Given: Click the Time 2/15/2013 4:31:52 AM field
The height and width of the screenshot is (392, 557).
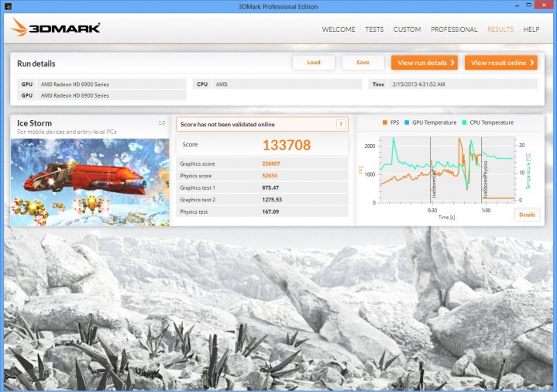Looking at the screenshot, I should (x=453, y=84).
